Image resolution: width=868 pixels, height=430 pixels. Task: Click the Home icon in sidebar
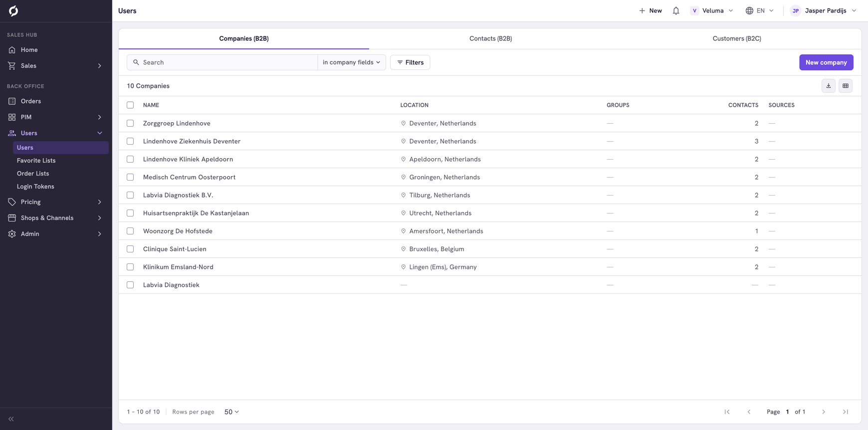pos(12,50)
